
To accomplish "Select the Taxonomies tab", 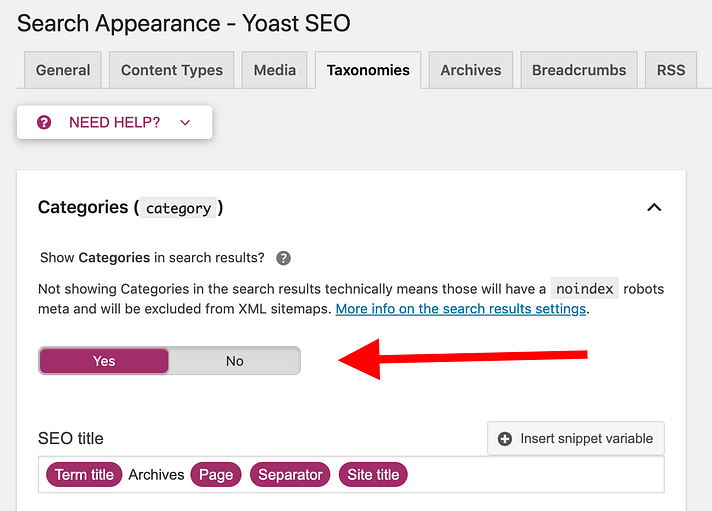I will pyautogui.click(x=367, y=70).
